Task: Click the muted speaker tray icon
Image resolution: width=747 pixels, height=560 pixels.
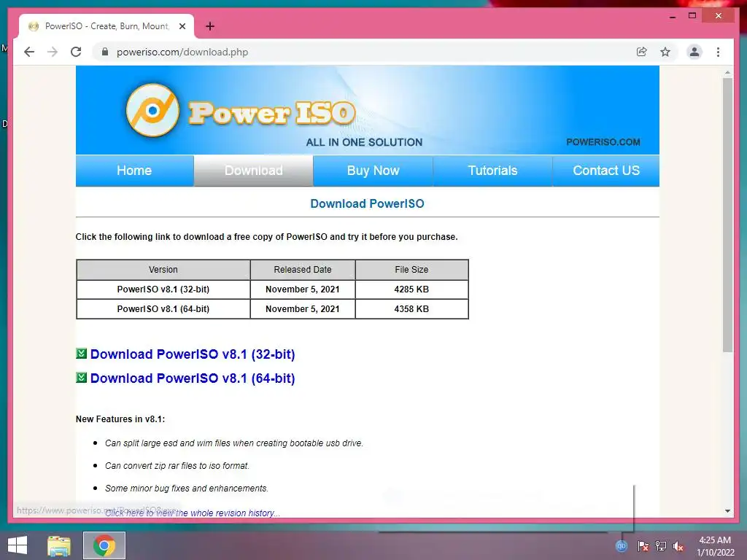Action: 678,546
